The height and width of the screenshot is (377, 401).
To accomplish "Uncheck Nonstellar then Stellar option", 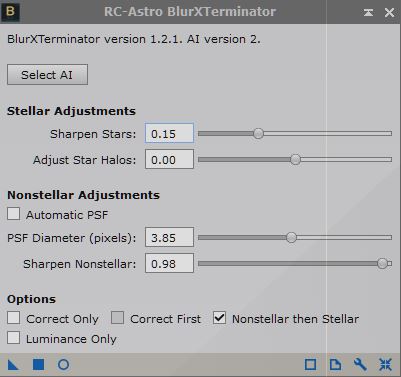I will coord(219,318).
